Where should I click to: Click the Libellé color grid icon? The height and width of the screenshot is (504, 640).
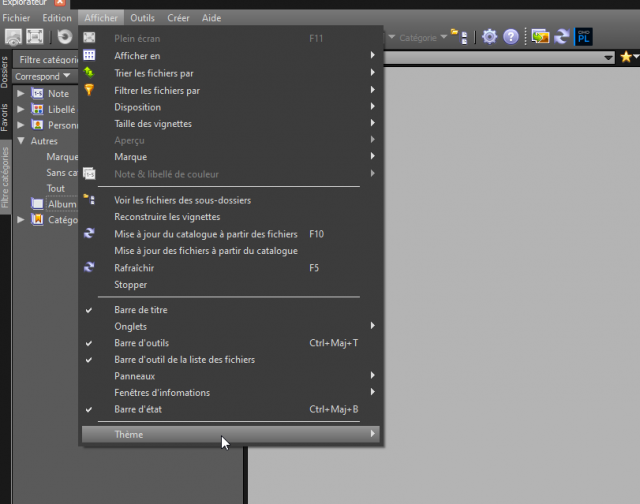[x=38, y=109]
